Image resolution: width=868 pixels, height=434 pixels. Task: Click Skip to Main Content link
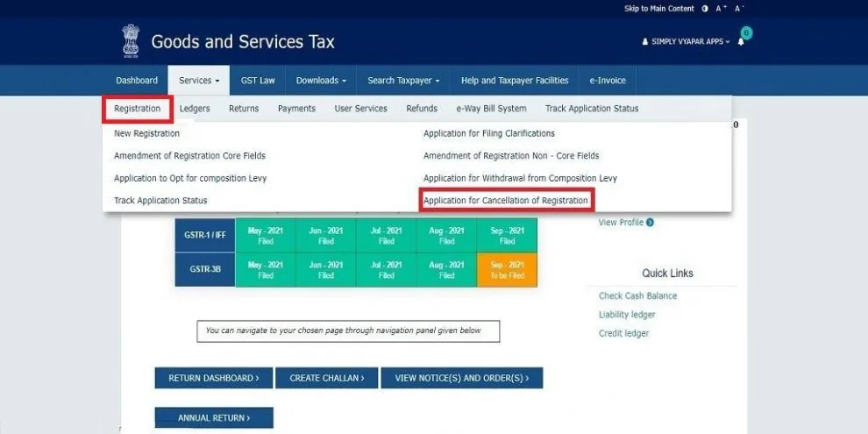[658, 8]
